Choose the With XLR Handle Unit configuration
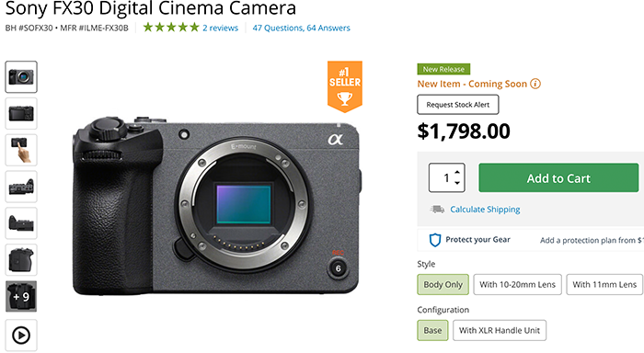Viewport: 644px width, 353px height. (500, 330)
